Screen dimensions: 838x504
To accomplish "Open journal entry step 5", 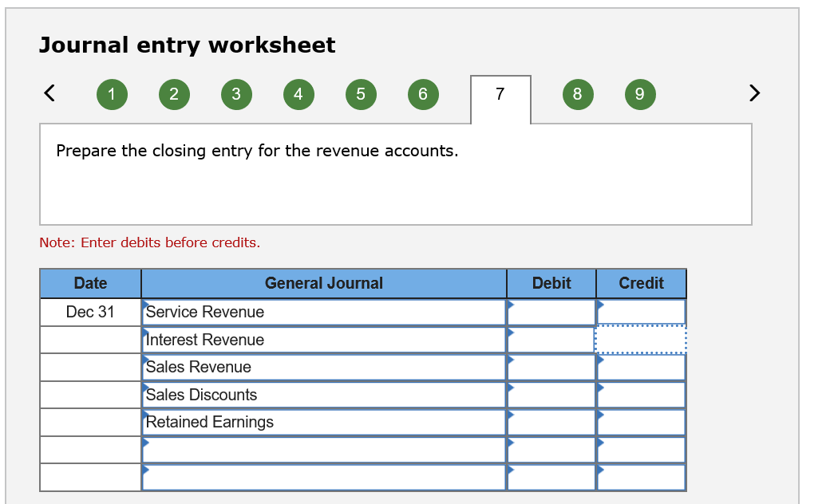I will tap(361, 94).
